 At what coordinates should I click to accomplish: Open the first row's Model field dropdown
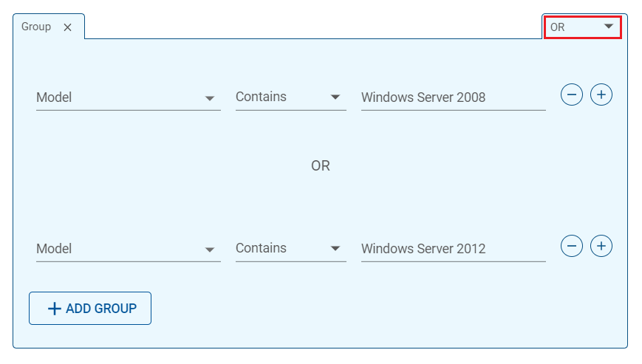(128, 97)
